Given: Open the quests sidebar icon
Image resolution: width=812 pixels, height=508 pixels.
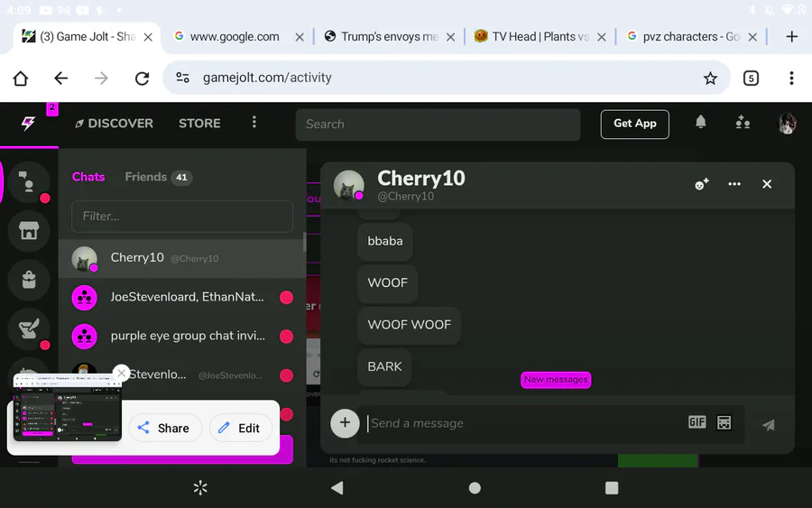Looking at the screenshot, I should pyautogui.click(x=29, y=328).
